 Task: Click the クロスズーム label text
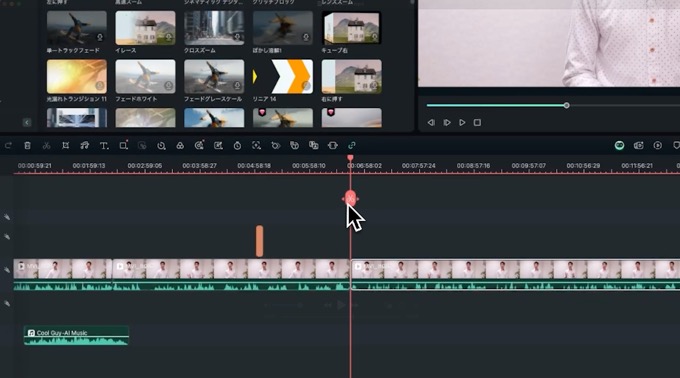tap(200, 51)
